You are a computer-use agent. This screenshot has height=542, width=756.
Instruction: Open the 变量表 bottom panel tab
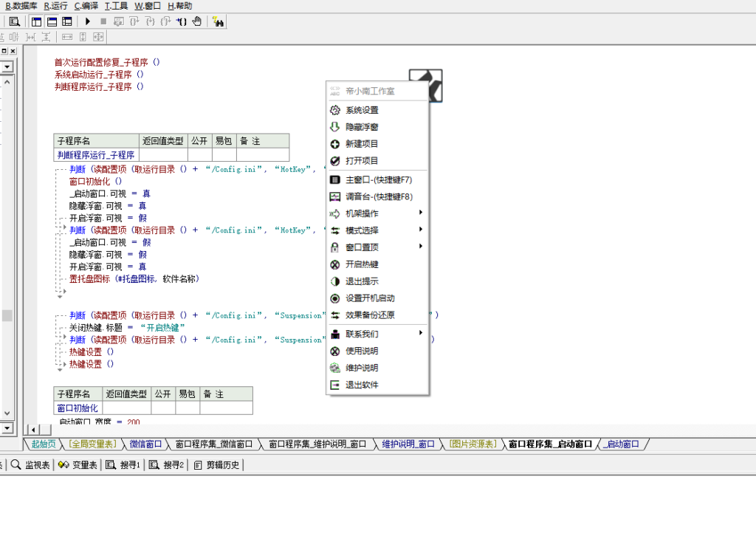[x=78, y=465]
